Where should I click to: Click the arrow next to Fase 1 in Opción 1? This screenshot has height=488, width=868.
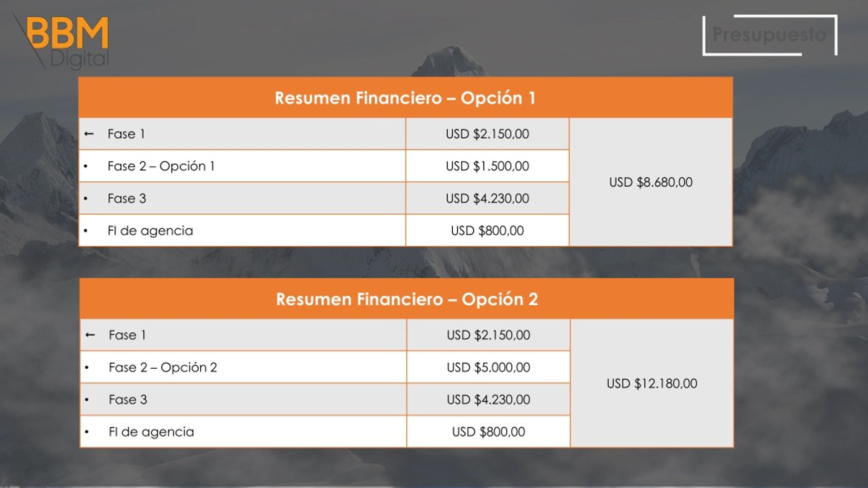89,134
